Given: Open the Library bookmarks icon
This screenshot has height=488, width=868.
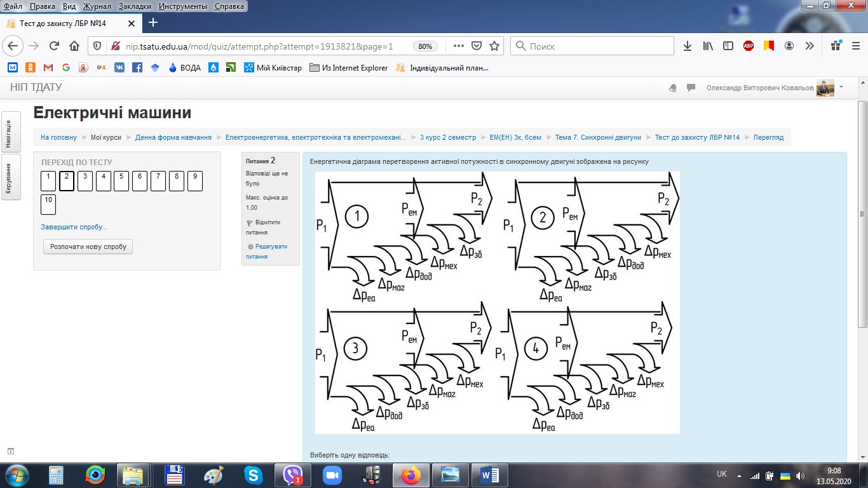Looking at the screenshot, I should pyautogui.click(x=708, y=46).
